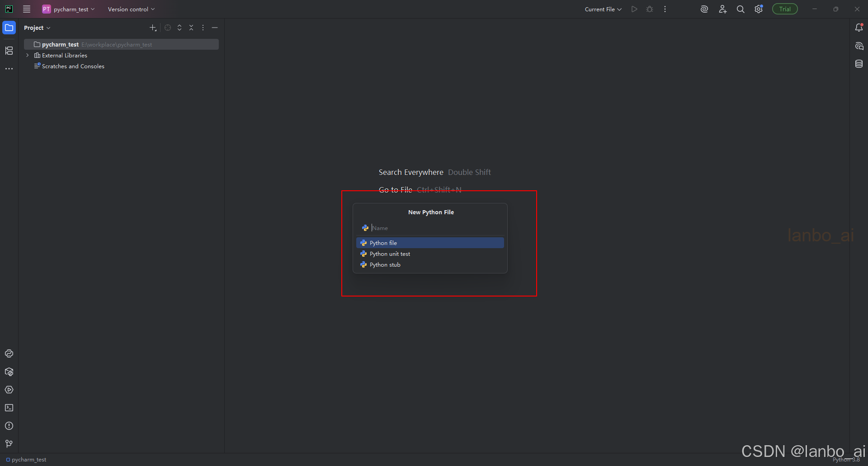Open the main hamburger menu

tap(26, 9)
